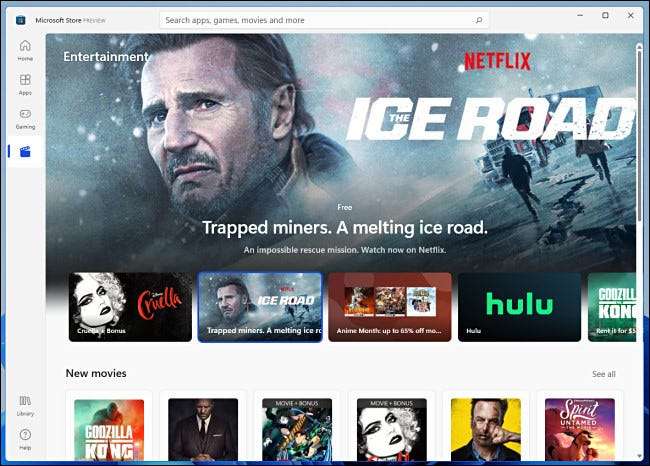650x466 pixels.
Task: Open the yellow poster movie tile
Action: [485, 430]
